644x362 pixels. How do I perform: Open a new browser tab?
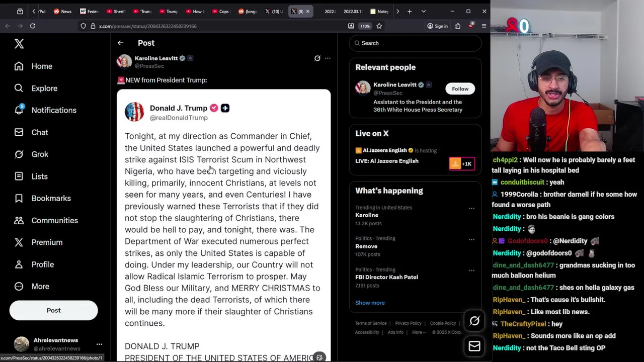(x=410, y=11)
